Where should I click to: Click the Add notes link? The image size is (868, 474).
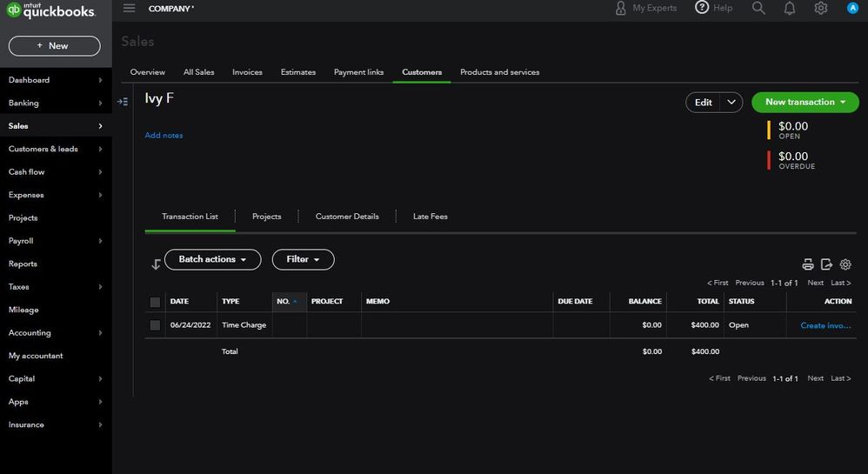click(x=164, y=136)
